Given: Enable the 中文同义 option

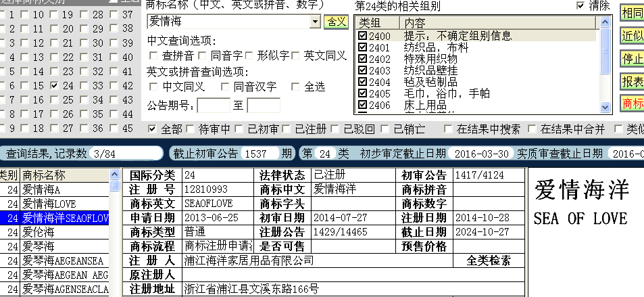Looking at the screenshot, I should click(153, 87).
